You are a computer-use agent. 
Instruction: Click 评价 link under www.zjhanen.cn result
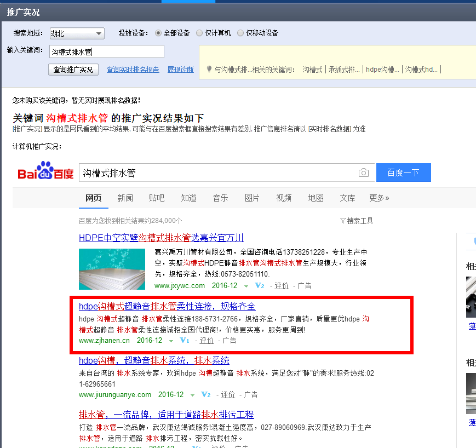pyautogui.click(x=207, y=340)
